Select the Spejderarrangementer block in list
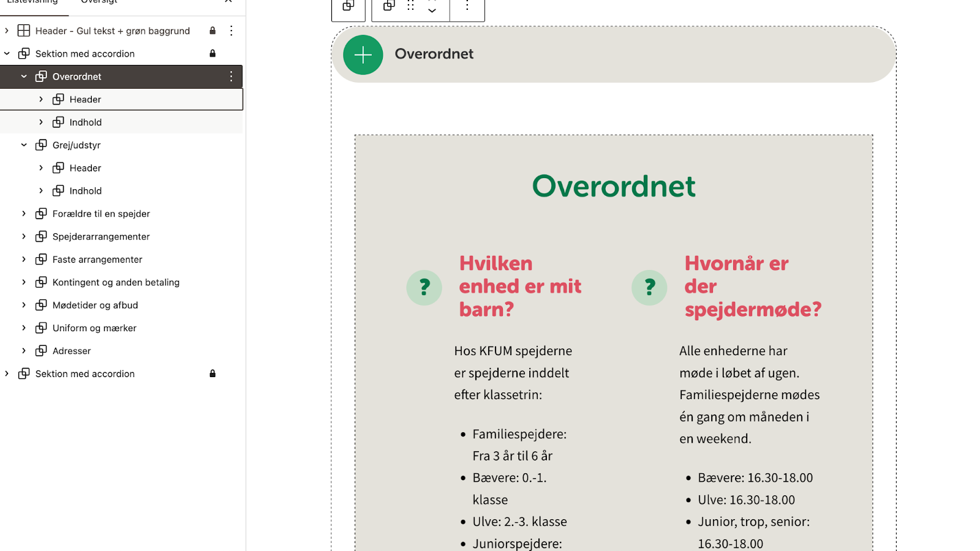Viewport: 980px width, 551px height. click(x=101, y=237)
